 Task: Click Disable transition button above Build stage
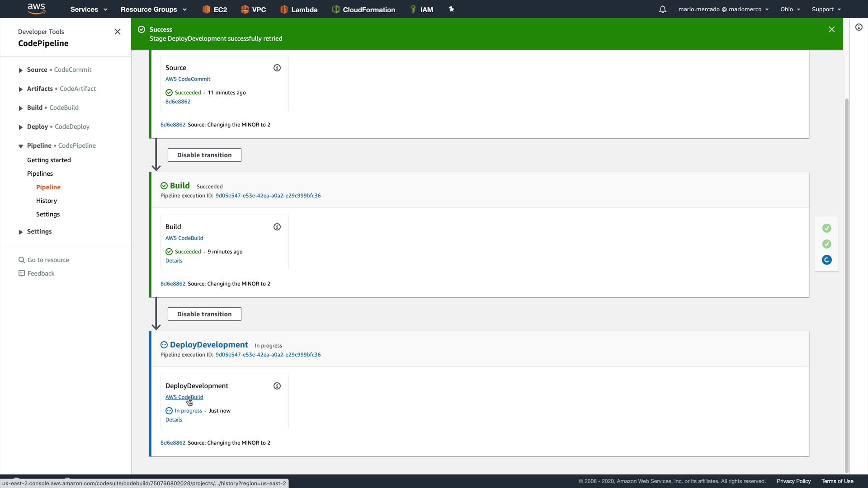[x=204, y=155]
